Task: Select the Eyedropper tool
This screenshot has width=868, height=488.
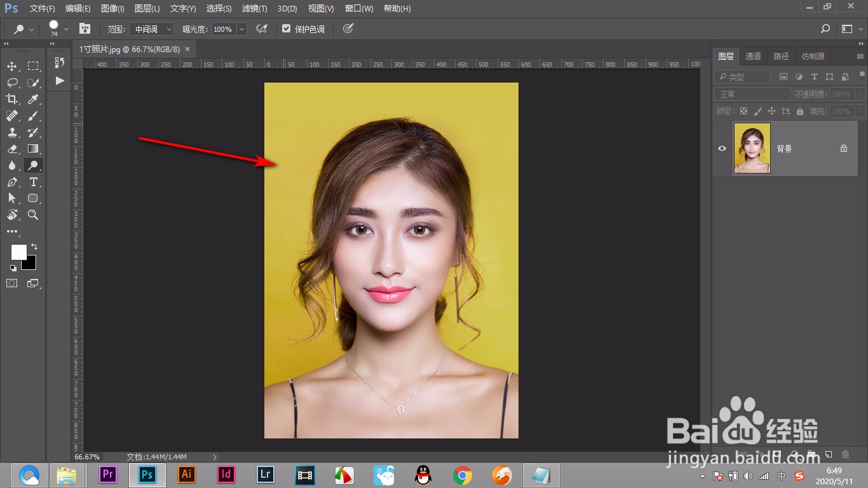Action: tap(33, 99)
